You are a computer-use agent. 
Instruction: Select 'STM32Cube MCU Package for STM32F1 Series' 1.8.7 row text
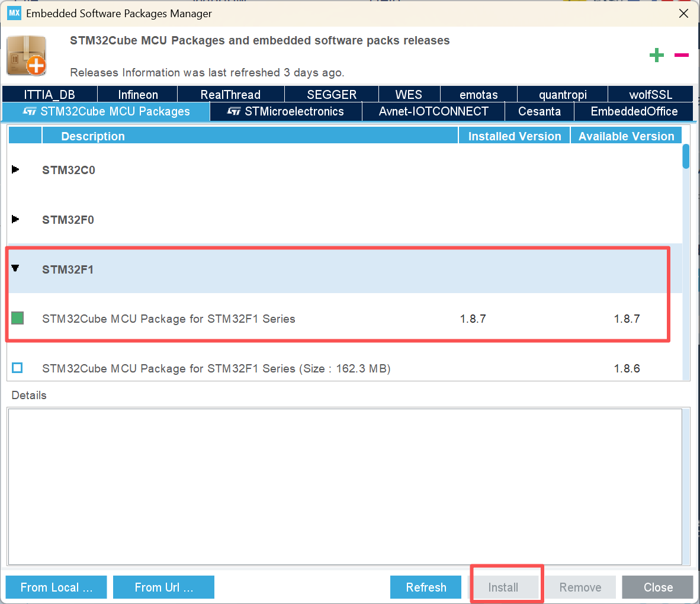pos(169,319)
